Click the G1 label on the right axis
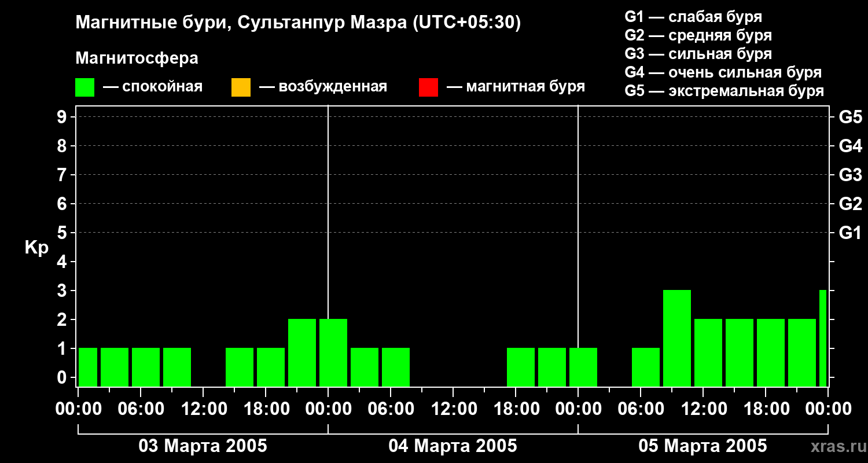868x463 pixels. click(x=850, y=233)
